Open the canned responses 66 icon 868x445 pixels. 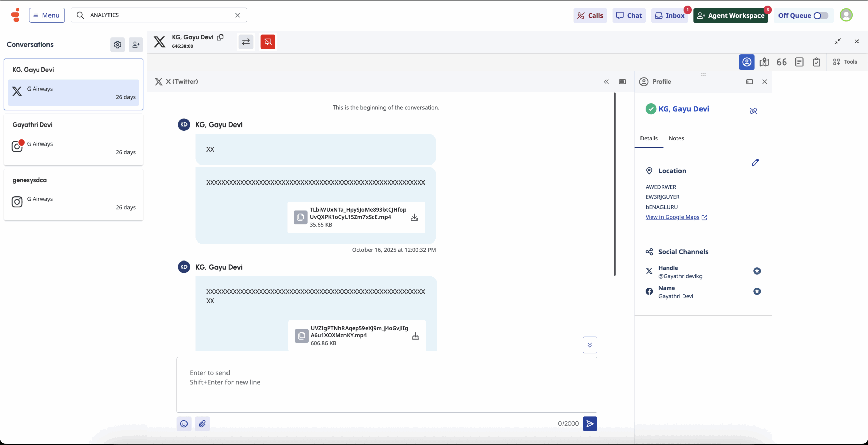(782, 62)
